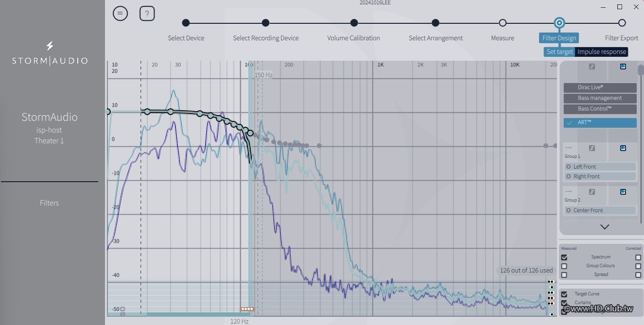
Task: Click the Theater 1 text in sidebar
Action: (x=49, y=141)
